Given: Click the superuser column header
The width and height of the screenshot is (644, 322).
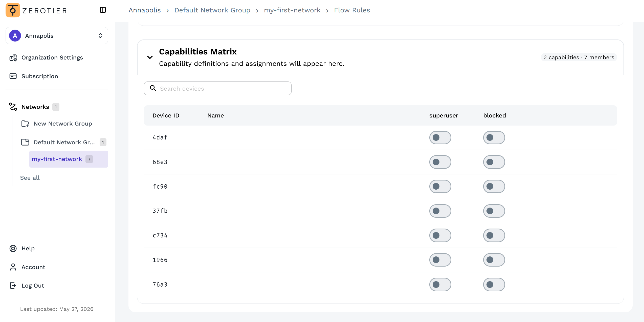Looking at the screenshot, I should tap(444, 116).
